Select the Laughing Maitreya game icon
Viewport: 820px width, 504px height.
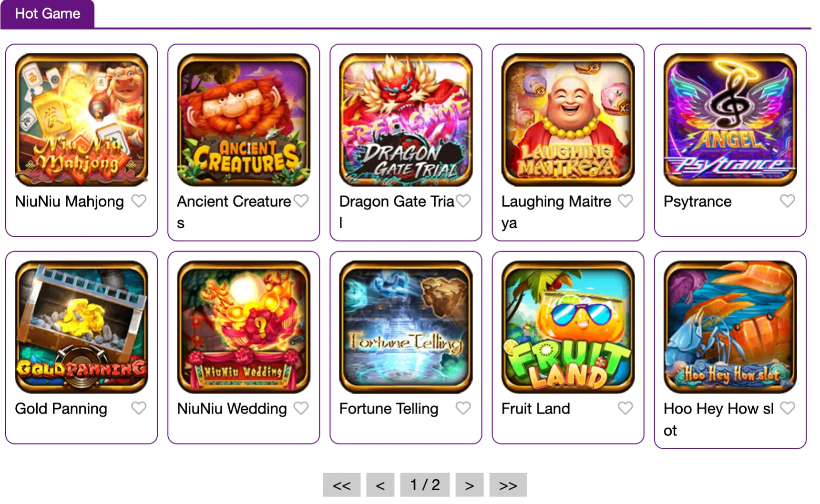click(568, 120)
